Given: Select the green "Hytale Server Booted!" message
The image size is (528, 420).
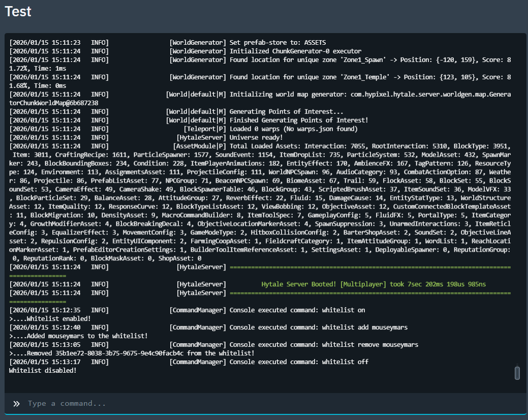Looking at the screenshot, I should click(x=373, y=284).
